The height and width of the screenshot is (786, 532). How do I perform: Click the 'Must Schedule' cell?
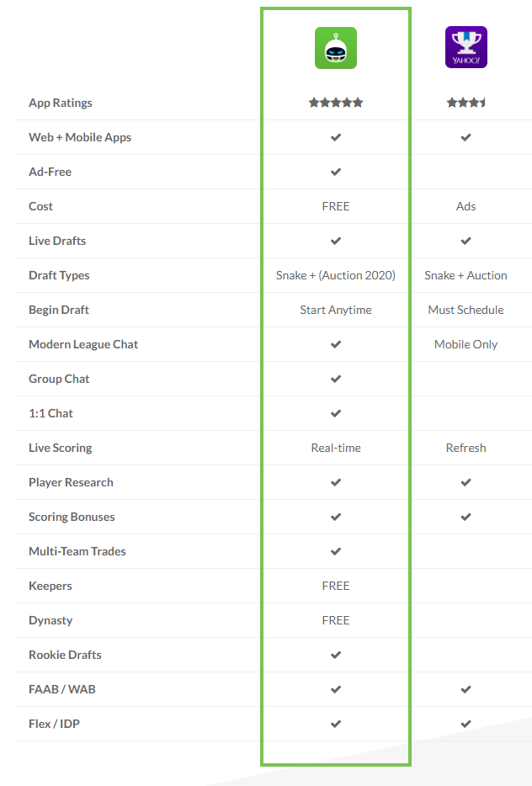click(465, 310)
